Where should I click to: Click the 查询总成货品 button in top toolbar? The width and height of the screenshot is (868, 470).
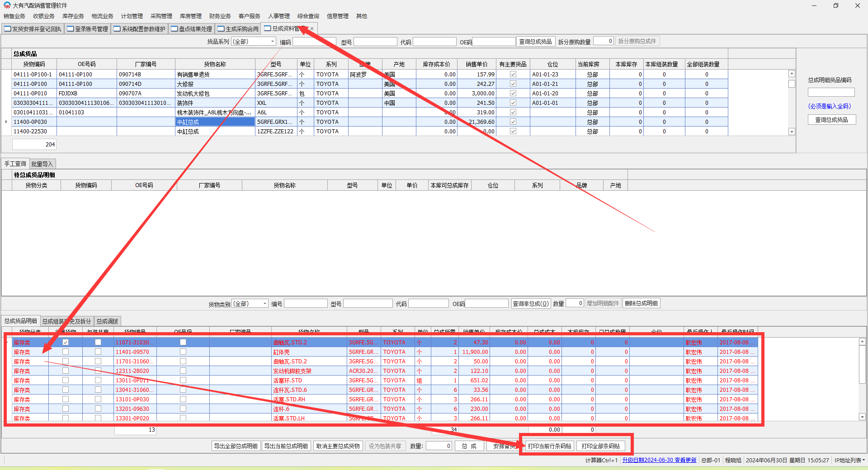535,42
